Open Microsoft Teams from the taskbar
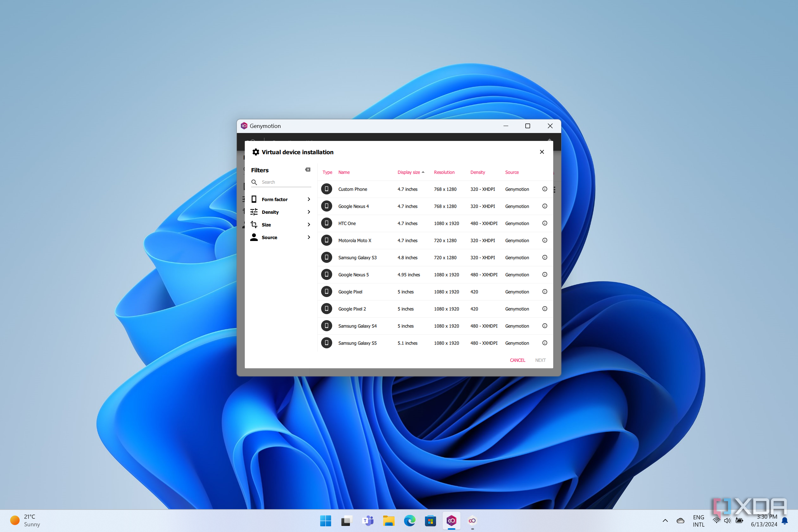 pos(367,521)
